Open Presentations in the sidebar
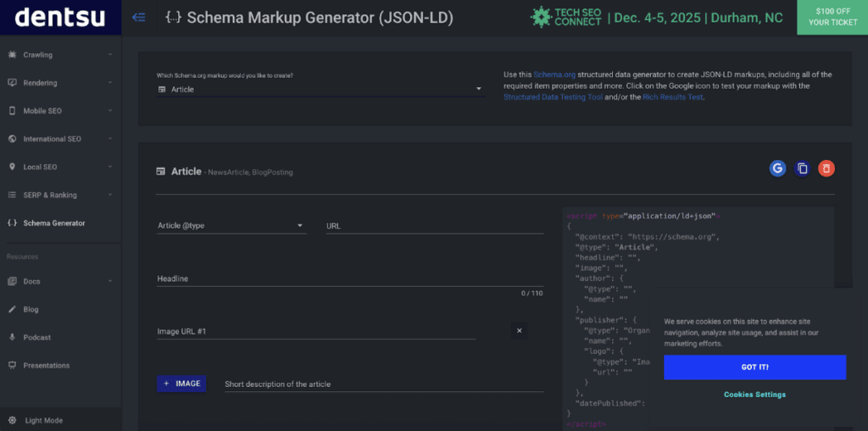868x431 pixels. tap(60, 365)
